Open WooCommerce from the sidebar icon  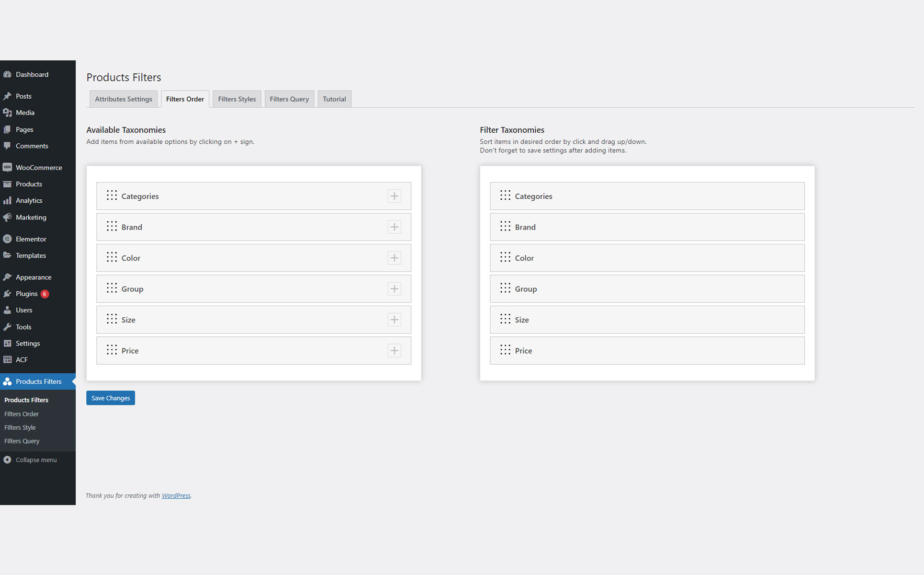(7, 167)
